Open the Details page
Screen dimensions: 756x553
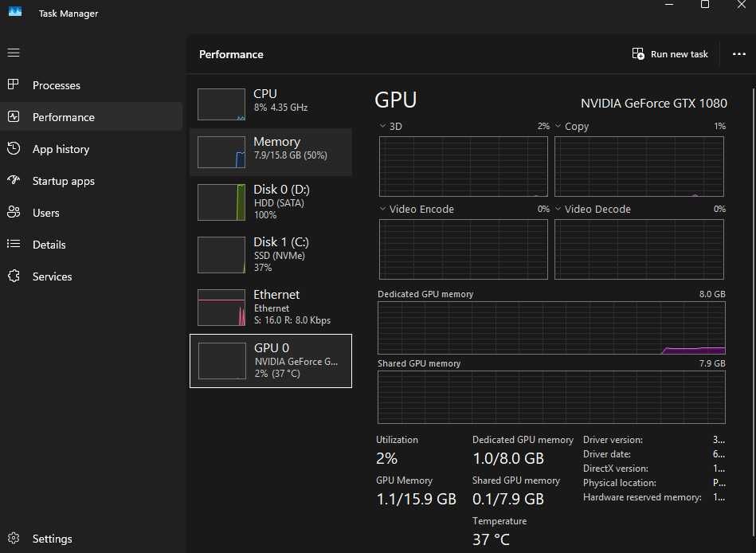(91, 245)
